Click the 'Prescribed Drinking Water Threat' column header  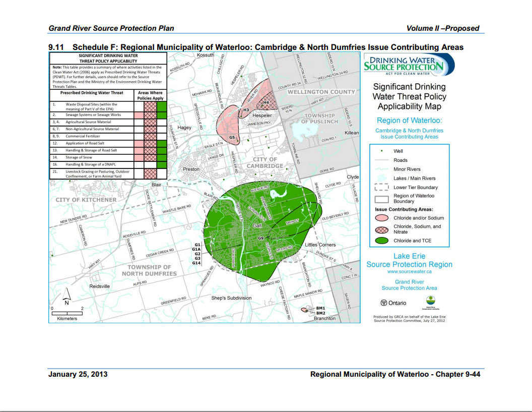tap(92, 93)
